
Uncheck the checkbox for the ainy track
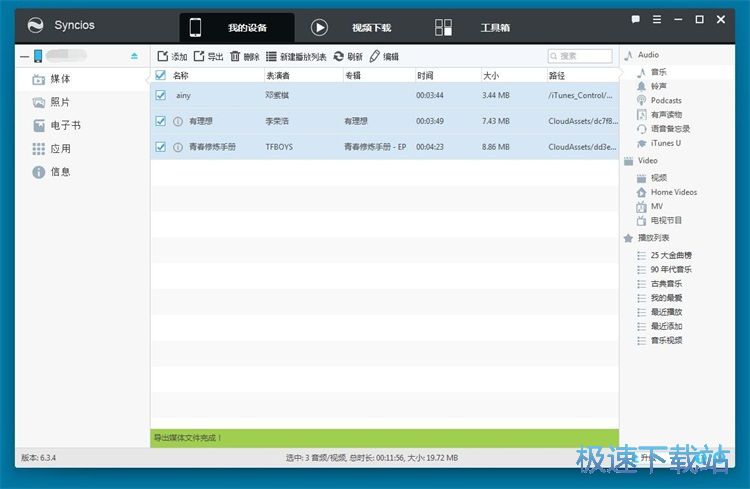click(160, 95)
